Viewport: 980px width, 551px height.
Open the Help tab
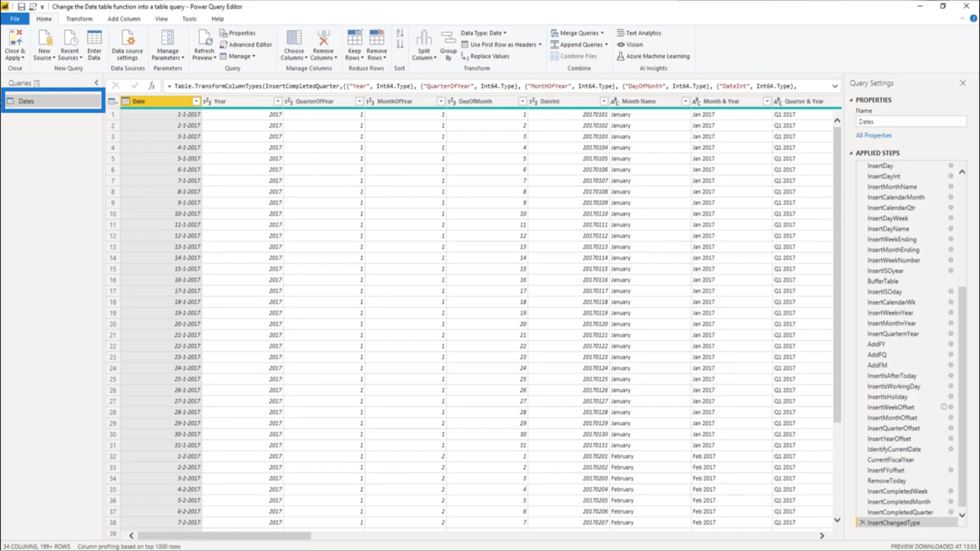point(218,19)
